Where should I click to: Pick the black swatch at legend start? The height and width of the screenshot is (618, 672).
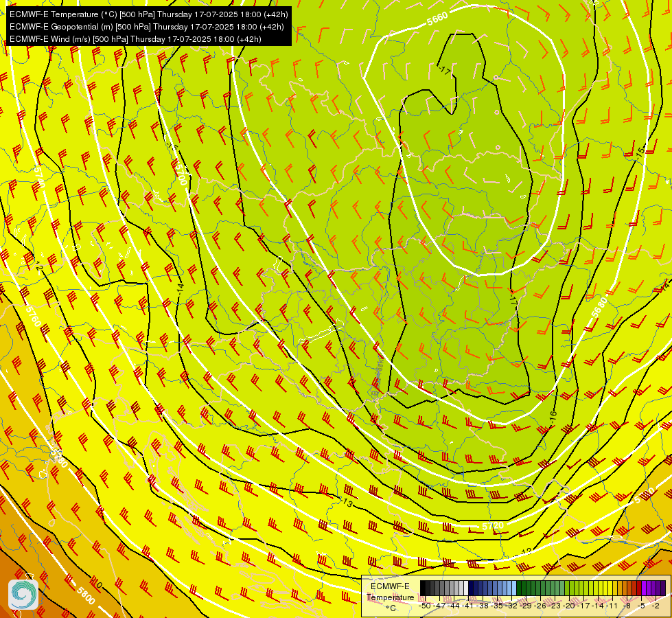pos(423,588)
